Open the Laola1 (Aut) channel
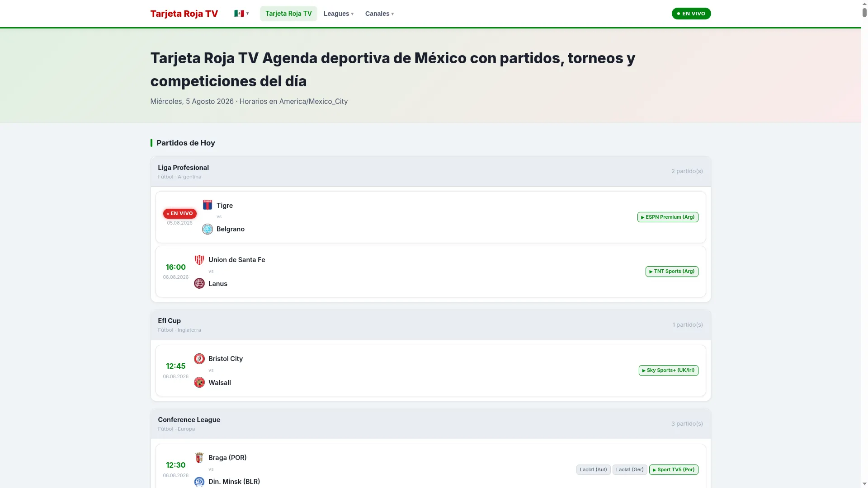The height and width of the screenshot is (488, 868). click(x=593, y=470)
